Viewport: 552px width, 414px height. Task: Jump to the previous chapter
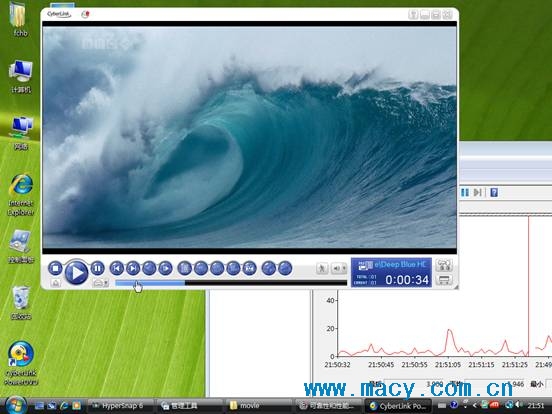(x=117, y=268)
